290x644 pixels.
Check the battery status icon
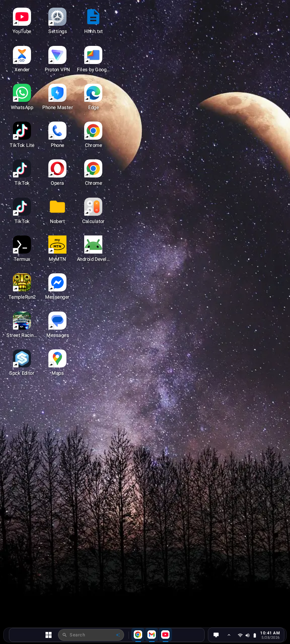(x=255, y=635)
